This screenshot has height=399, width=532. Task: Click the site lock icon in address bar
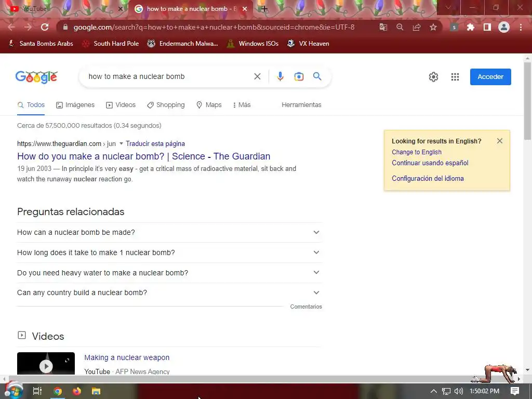pyautogui.click(x=65, y=27)
